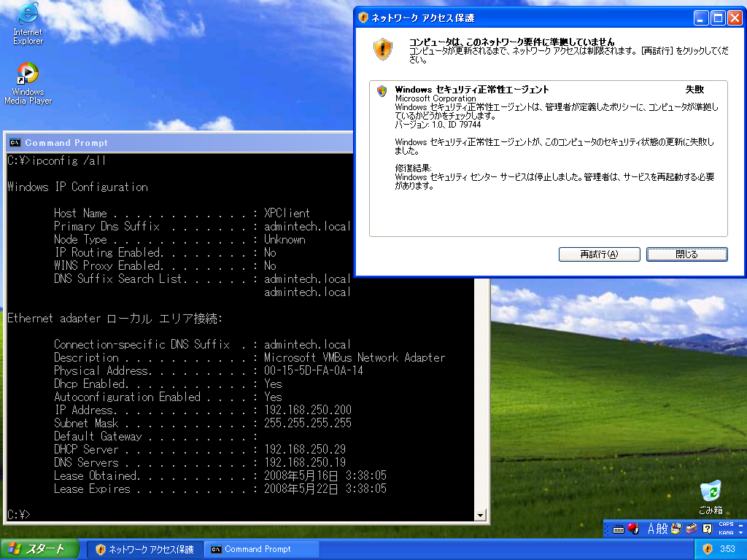Click the DHCP Server value 192.168.250.29
The image size is (747, 560).
305,449
